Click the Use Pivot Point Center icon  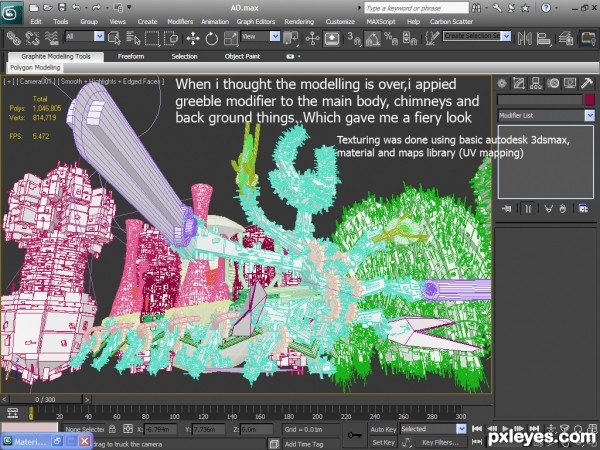pos(291,38)
